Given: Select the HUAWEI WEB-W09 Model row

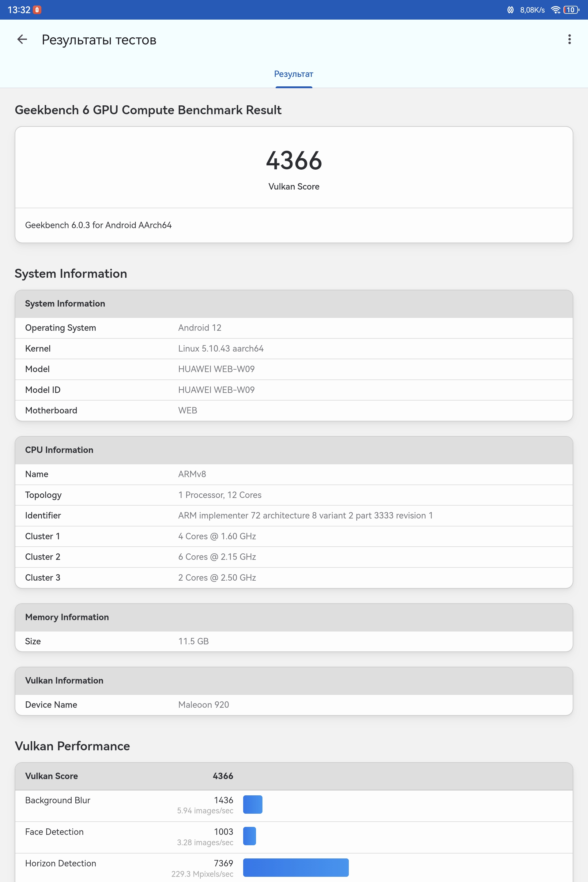Looking at the screenshot, I should tap(294, 369).
